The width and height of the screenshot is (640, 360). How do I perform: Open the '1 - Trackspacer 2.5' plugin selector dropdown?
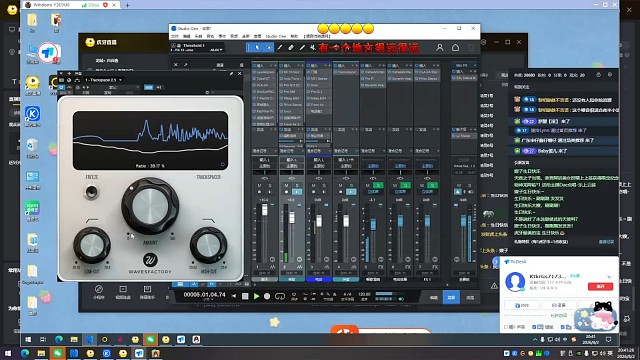point(103,80)
